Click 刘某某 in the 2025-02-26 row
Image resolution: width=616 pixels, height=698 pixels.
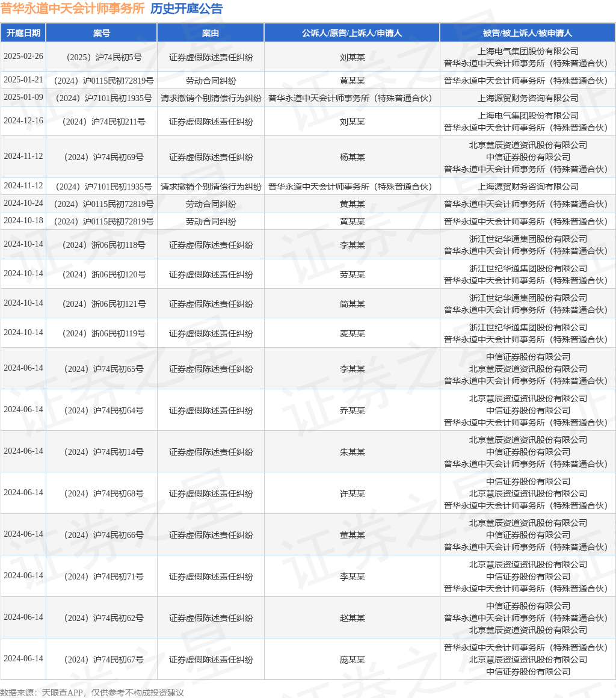pyautogui.click(x=352, y=57)
